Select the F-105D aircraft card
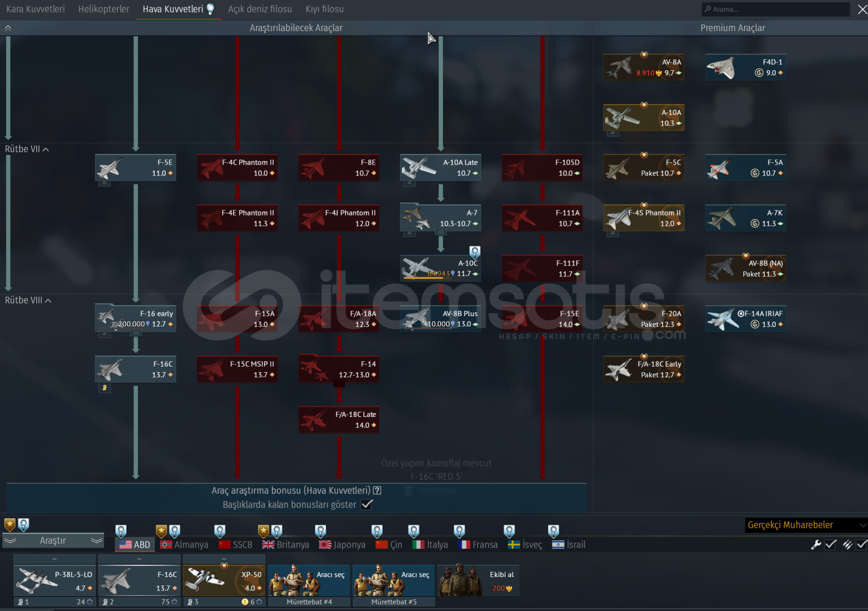 [x=542, y=168]
